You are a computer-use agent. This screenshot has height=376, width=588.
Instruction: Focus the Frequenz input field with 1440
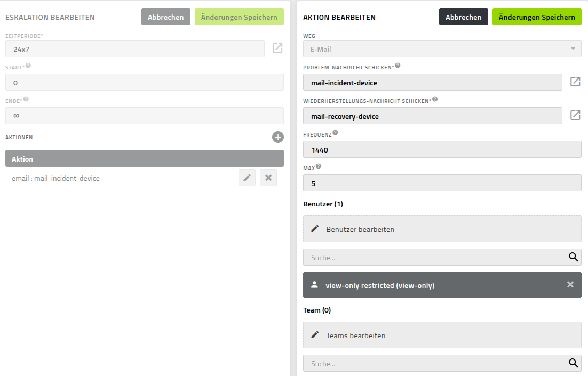click(442, 150)
